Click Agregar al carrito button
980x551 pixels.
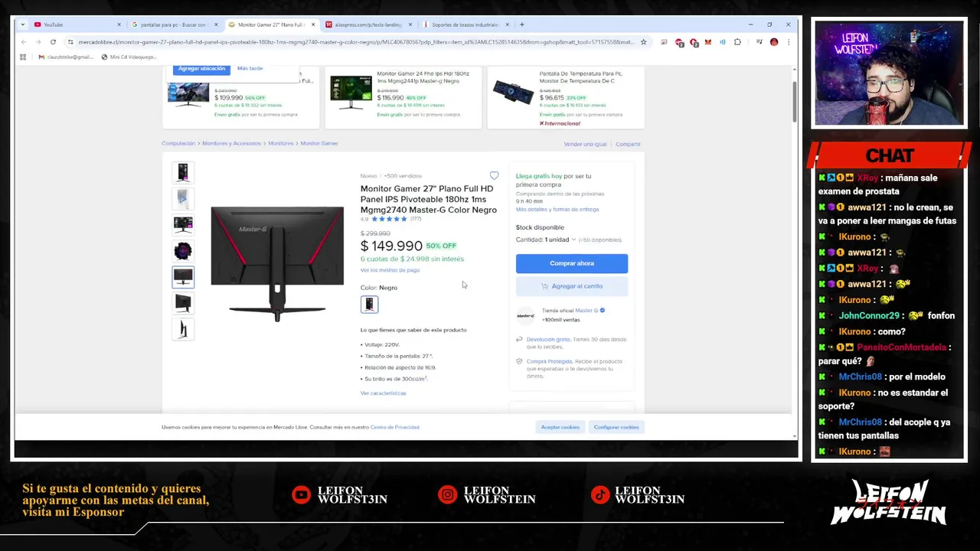click(572, 286)
